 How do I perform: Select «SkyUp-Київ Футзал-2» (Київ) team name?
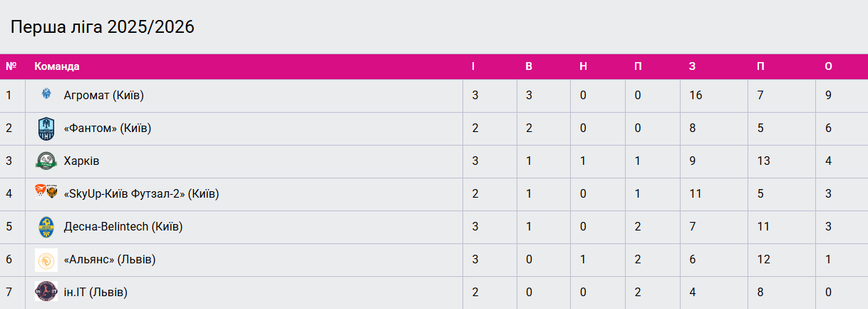click(x=141, y=194)
